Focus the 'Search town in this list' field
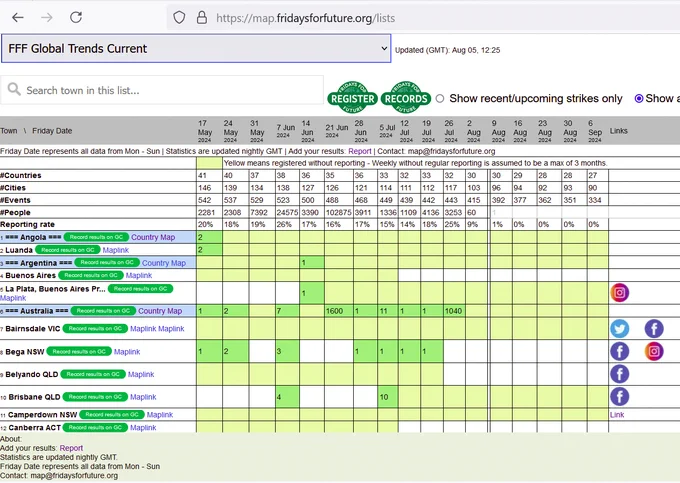Viewport: 680px width, 483px height. [x=162, y=90]
